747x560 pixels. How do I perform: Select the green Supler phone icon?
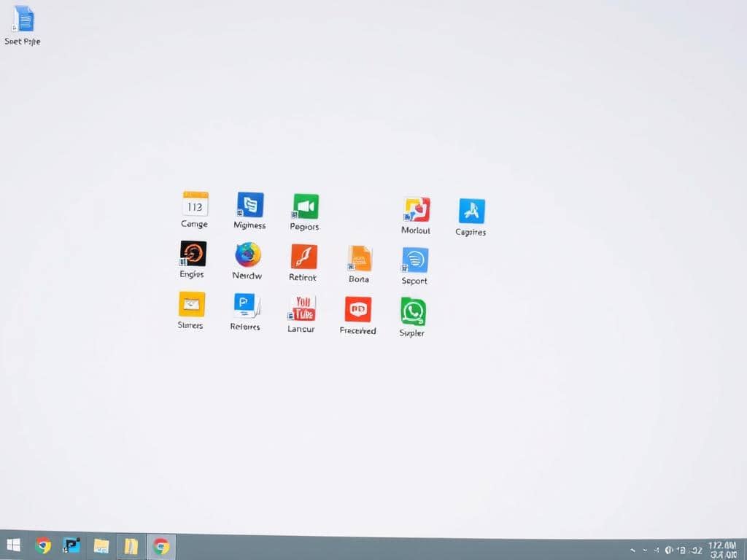[x=413, y=311]
